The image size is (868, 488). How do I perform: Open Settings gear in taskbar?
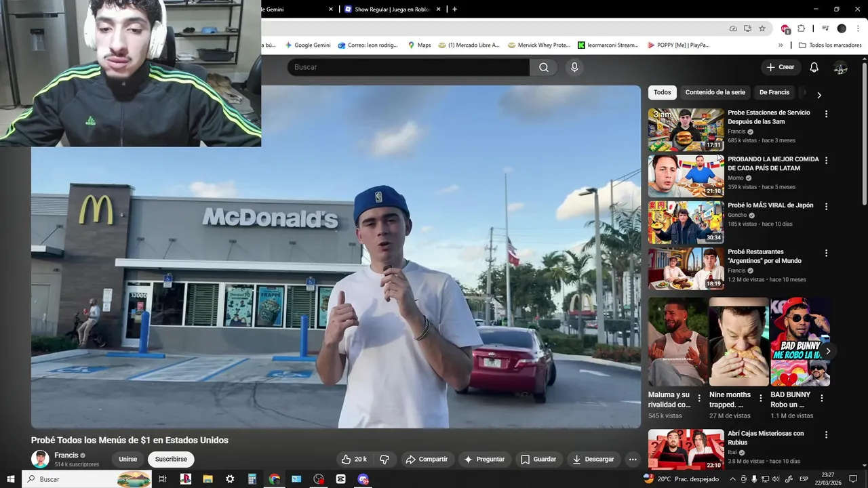230,479
